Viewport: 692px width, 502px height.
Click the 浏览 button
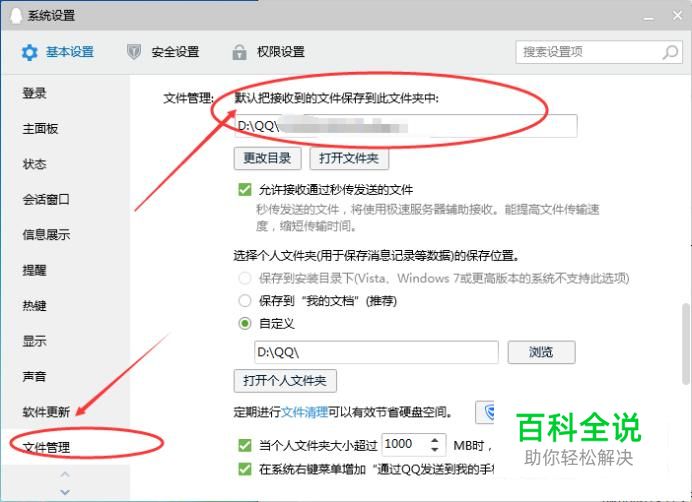(542, 352)
